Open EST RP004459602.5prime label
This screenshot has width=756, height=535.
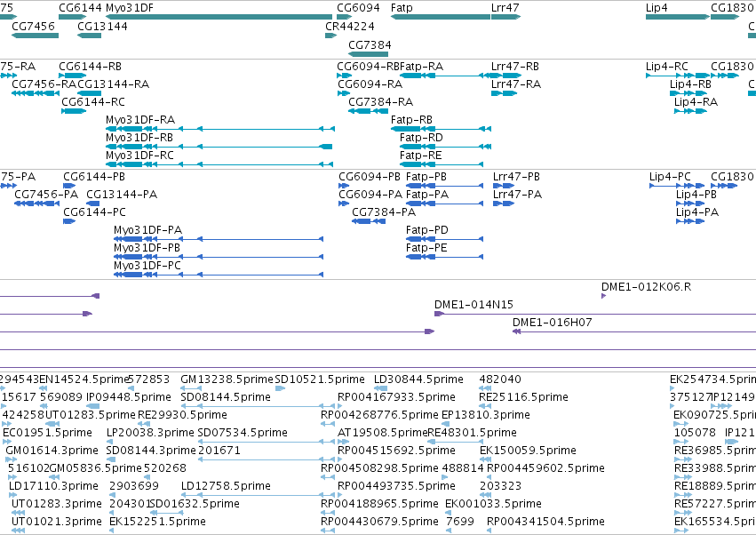pyautogui.click(x=545, y=469)
